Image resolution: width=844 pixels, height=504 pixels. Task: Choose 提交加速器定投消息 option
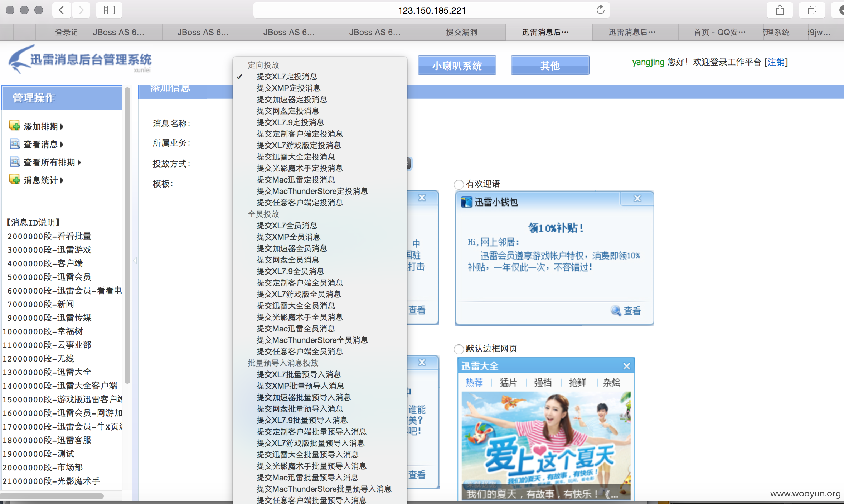pyautogui.click(x=320, y=100)
